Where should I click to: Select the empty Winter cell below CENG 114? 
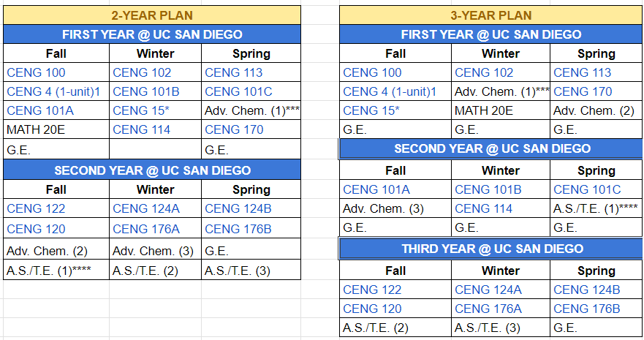tap(155, 149)
